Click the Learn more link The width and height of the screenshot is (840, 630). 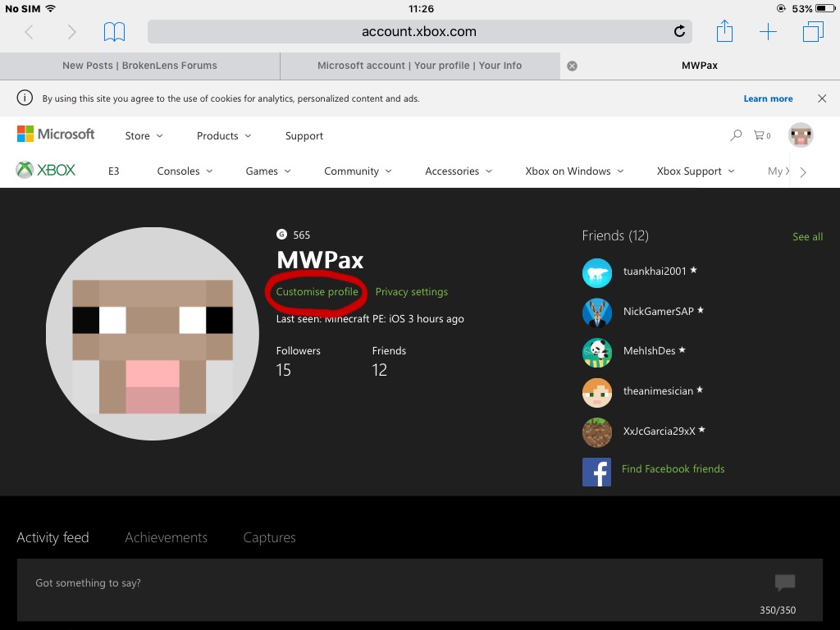point(768,98)
